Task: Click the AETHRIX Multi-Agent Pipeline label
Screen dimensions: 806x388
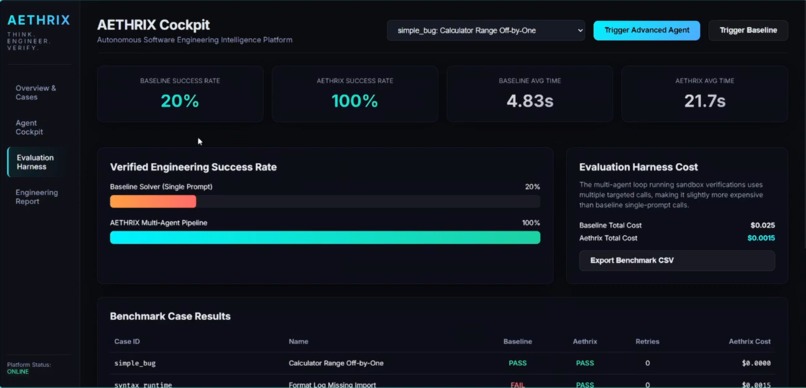Action: point(159,223)
